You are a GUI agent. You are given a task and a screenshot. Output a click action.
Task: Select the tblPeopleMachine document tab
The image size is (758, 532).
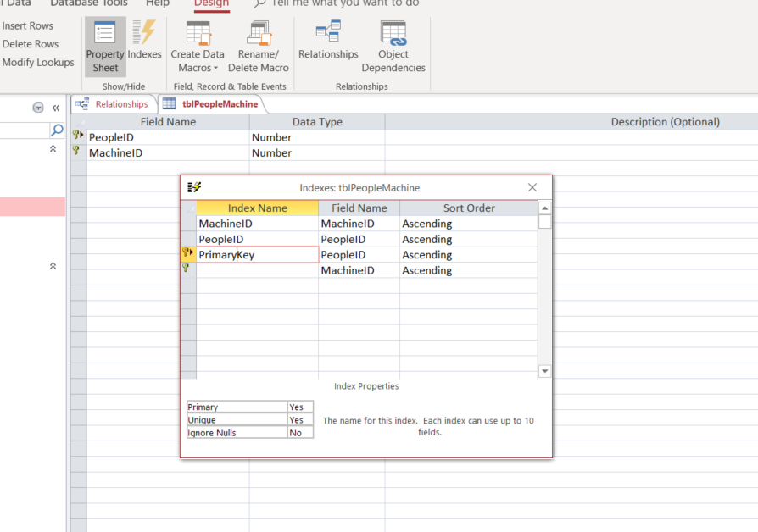(x=213, y=104)
